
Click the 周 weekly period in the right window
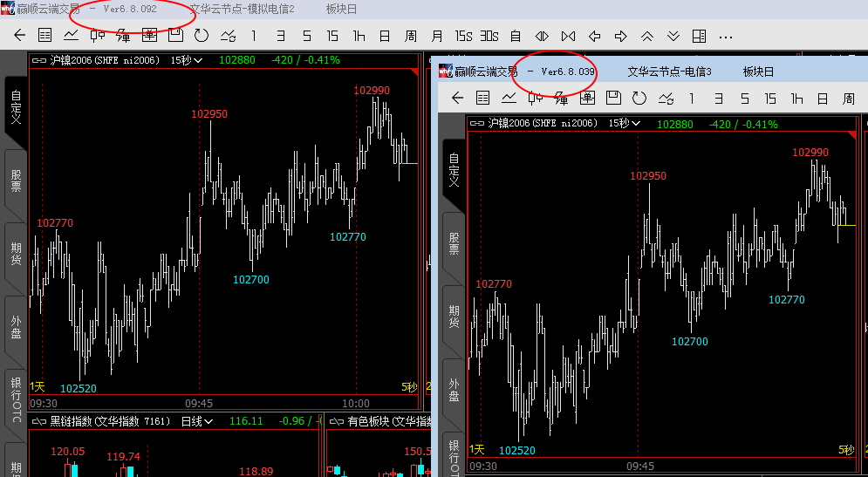(848, 99)
